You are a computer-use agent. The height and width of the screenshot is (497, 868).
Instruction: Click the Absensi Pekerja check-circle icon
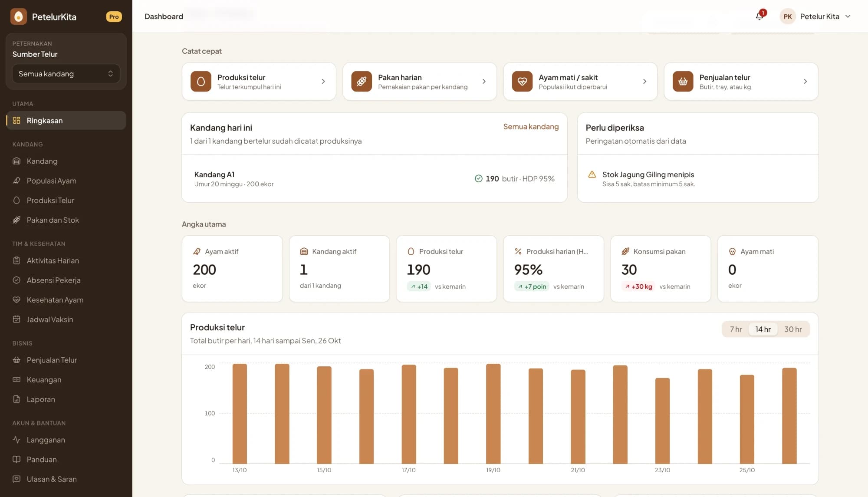[16, 280]
